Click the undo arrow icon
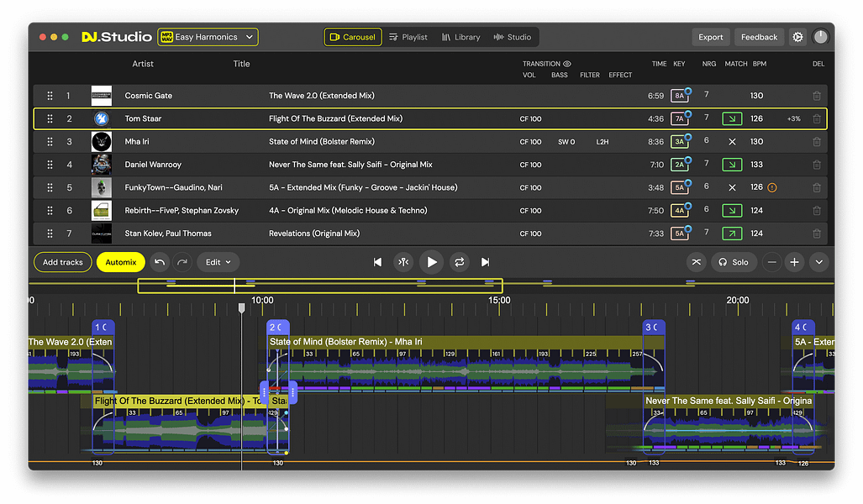Viewport: 863px width, 504px height. click(160, 262)
